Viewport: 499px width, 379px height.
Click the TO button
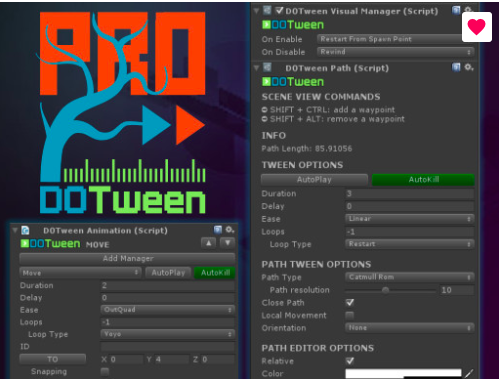click(x=52, y=359)
